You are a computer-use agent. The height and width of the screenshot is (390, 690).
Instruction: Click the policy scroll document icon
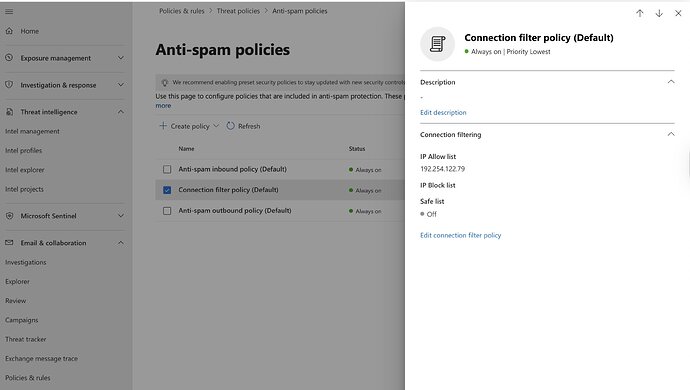click(437, 44)
